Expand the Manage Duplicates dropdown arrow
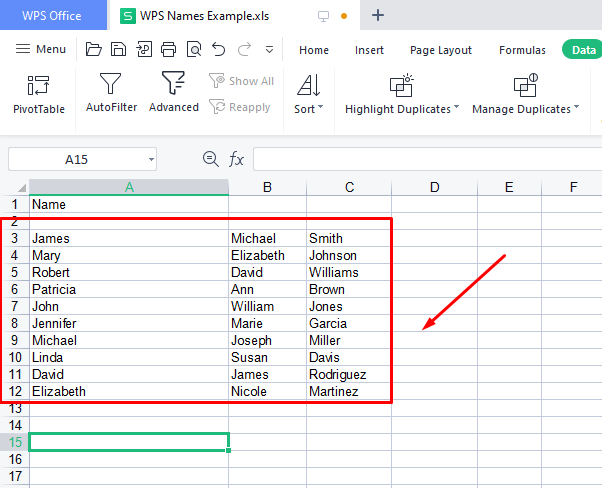The width and height of the screenshot is (602, 488). pos(576,106)
